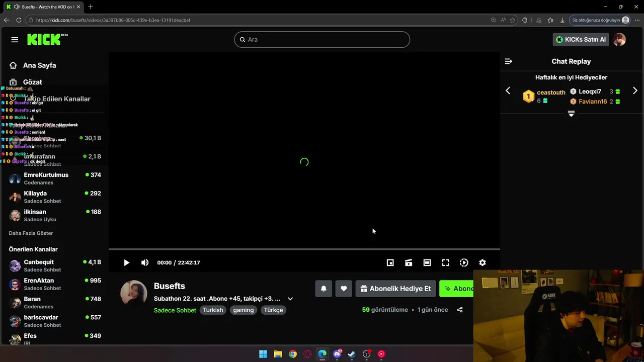
Task: Expand the stream title dropdown
Action: [290, 299]
